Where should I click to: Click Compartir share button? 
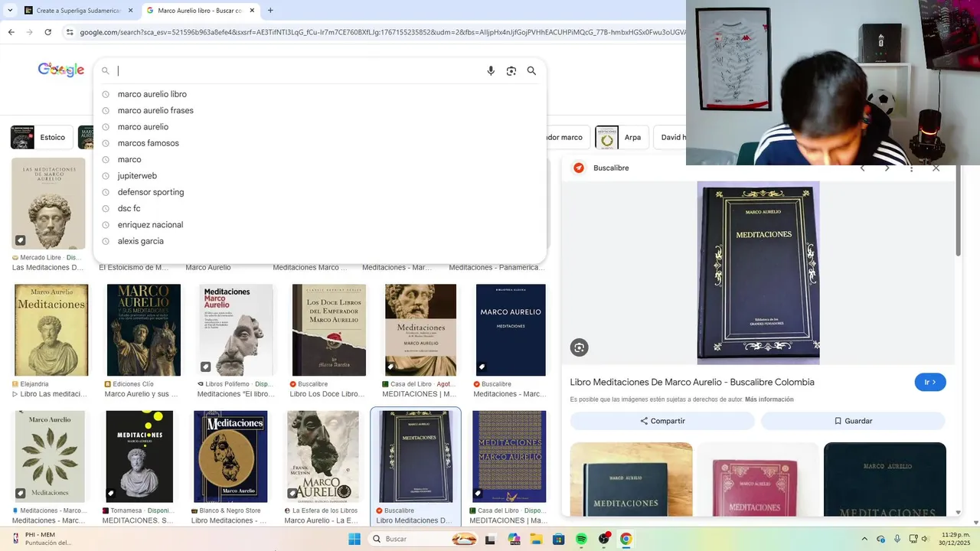coord(662,421)
